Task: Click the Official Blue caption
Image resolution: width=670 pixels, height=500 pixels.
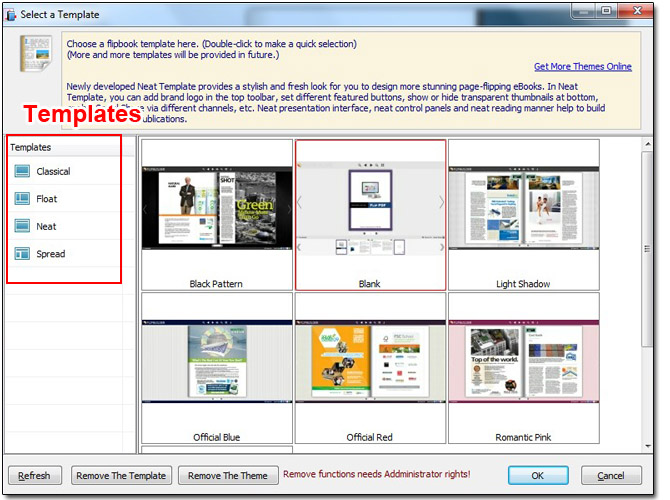Action: pyautogui.click(x=217, y=437)
